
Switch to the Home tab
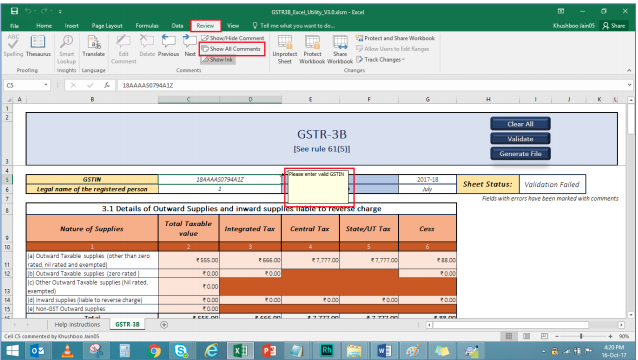tap(44, 26)
